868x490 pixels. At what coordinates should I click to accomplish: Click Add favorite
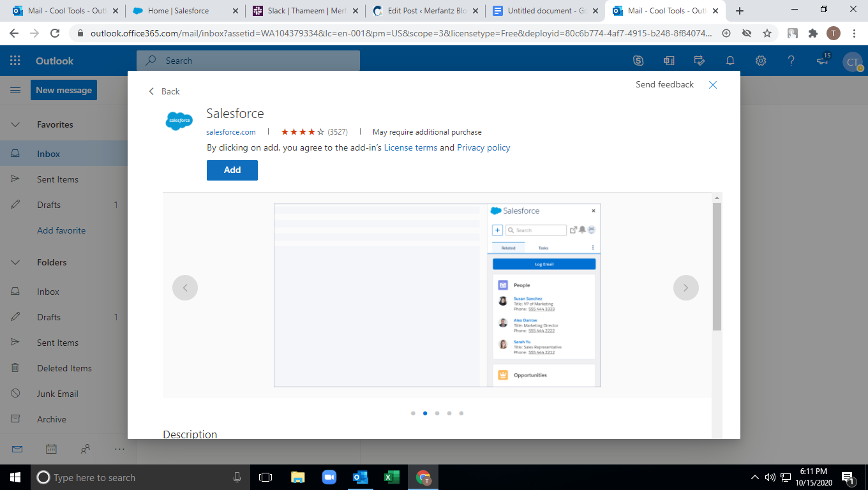click(x=61, y=230)
